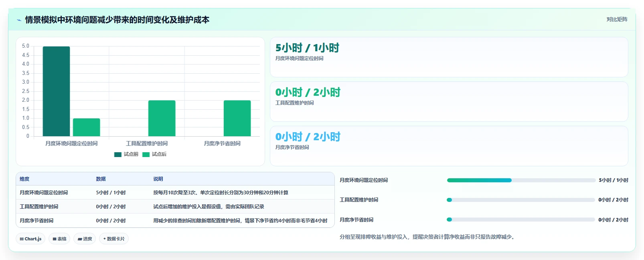Click the 进度 tag

pyautogui.click(x=85, y=239)
